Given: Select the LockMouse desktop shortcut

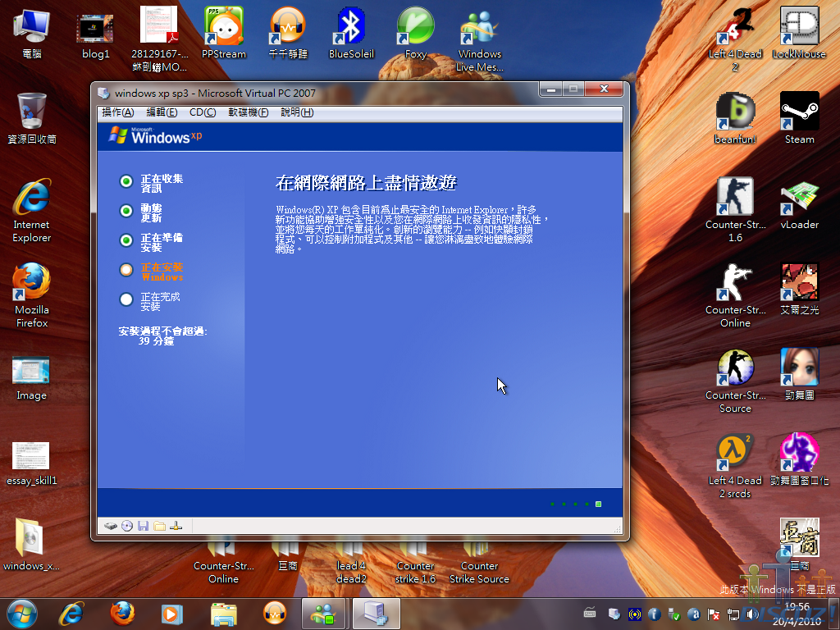Looking at the screenshot, I should pyautogui.click(x=799, y=32).
